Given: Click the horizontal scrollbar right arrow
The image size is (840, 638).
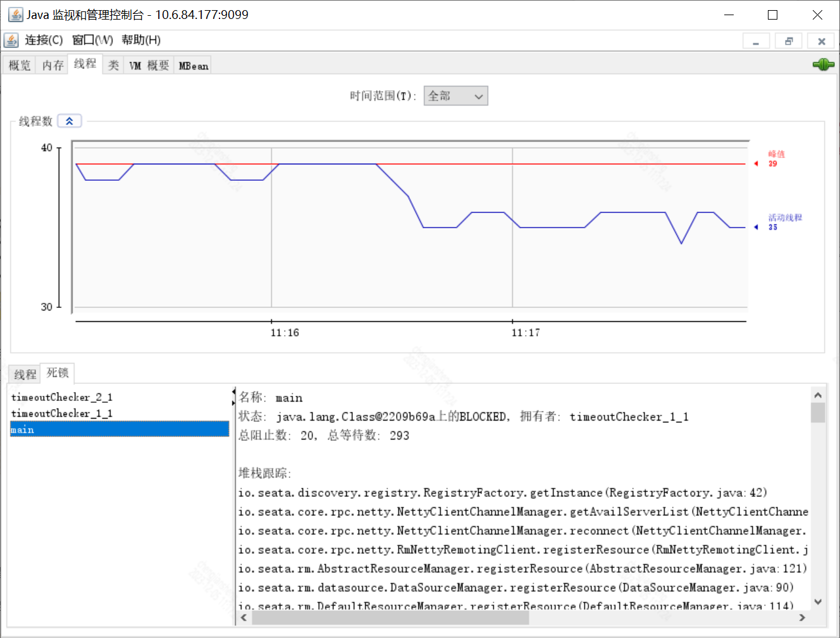Looking at the screenshot, I should (x=803, y=618).
